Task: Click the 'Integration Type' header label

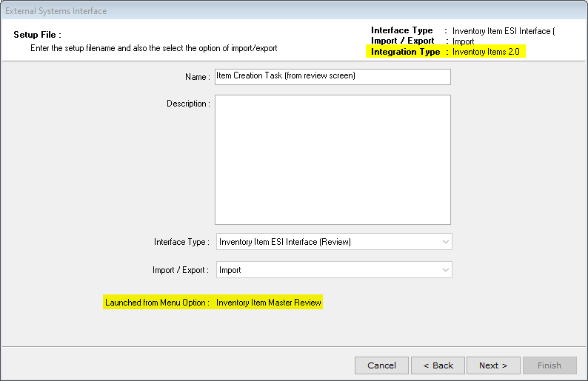Action: tap(405, 52)
